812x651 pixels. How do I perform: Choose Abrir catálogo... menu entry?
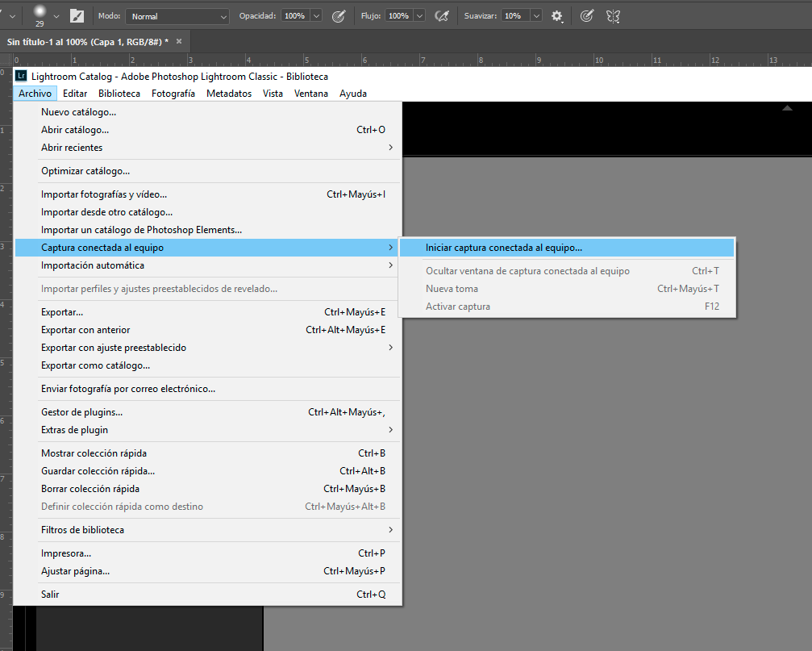point(208,130)
